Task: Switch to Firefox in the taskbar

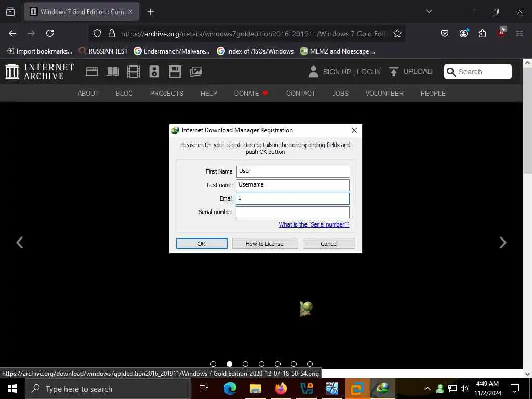Action: 281,389
